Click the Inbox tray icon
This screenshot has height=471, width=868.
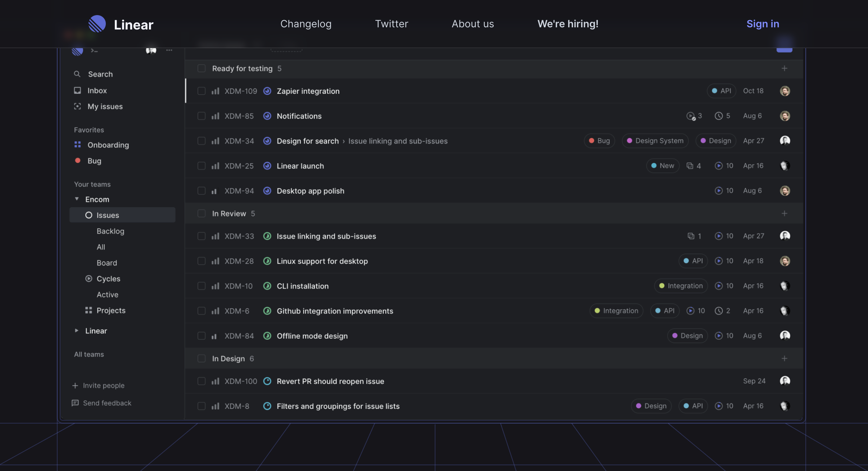pyautogui.click(x=77, y=90)
